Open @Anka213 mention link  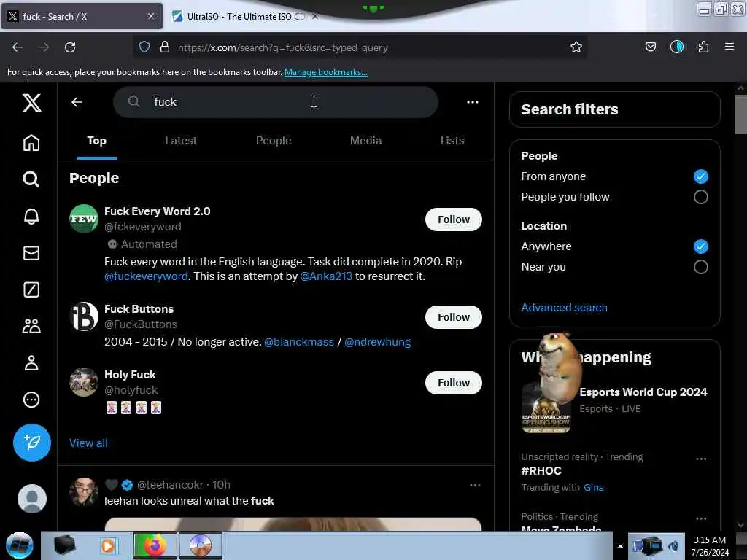click(x=326, y=276)
